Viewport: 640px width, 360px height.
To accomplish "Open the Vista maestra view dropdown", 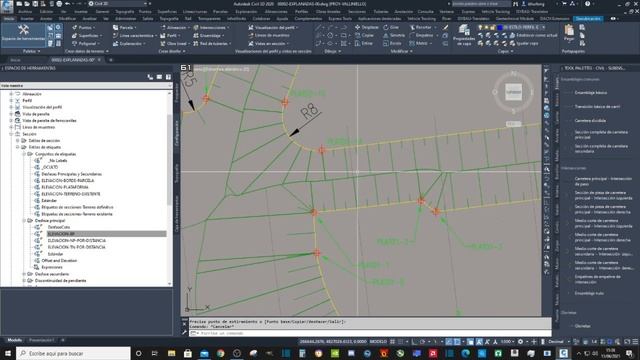I will [86, 86].
